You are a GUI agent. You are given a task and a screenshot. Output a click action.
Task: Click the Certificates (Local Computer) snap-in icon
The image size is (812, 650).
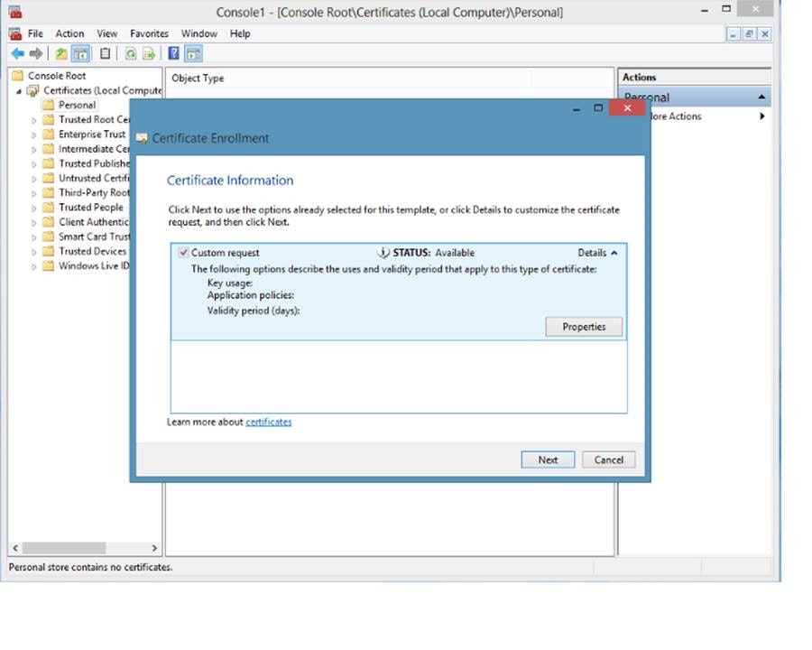coord(32,90)
